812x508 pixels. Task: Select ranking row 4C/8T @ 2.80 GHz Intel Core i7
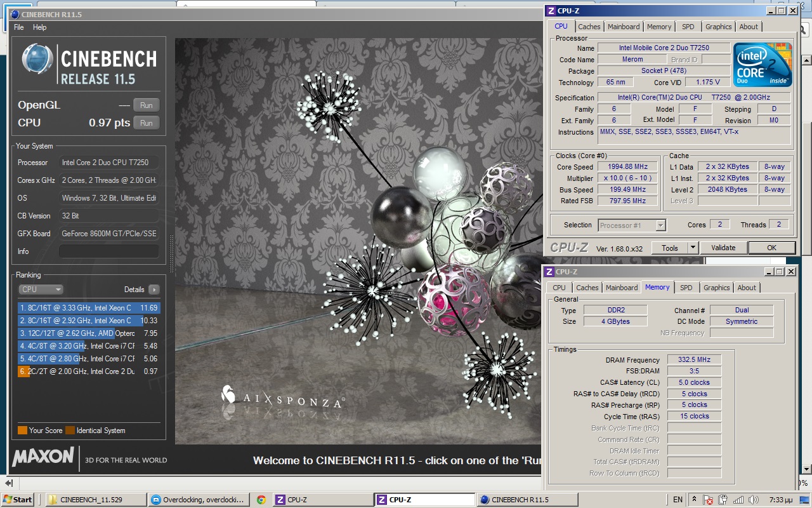89,359
